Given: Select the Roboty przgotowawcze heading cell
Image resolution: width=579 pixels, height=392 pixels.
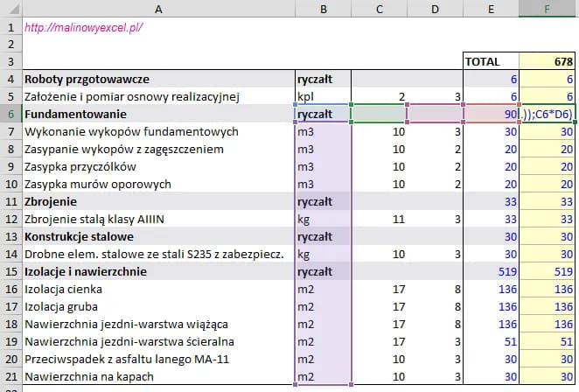Looking at the screenshot, I should pos(158,80).
